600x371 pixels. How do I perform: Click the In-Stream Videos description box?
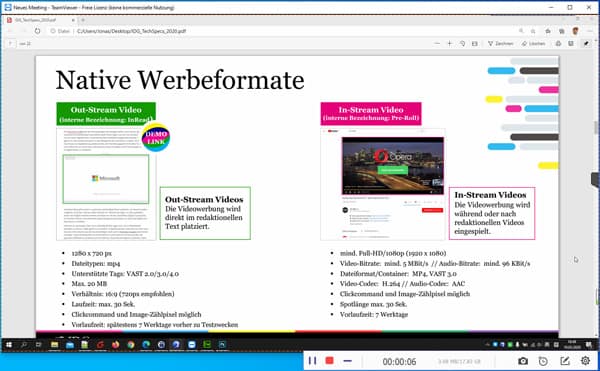click(492, 213)
